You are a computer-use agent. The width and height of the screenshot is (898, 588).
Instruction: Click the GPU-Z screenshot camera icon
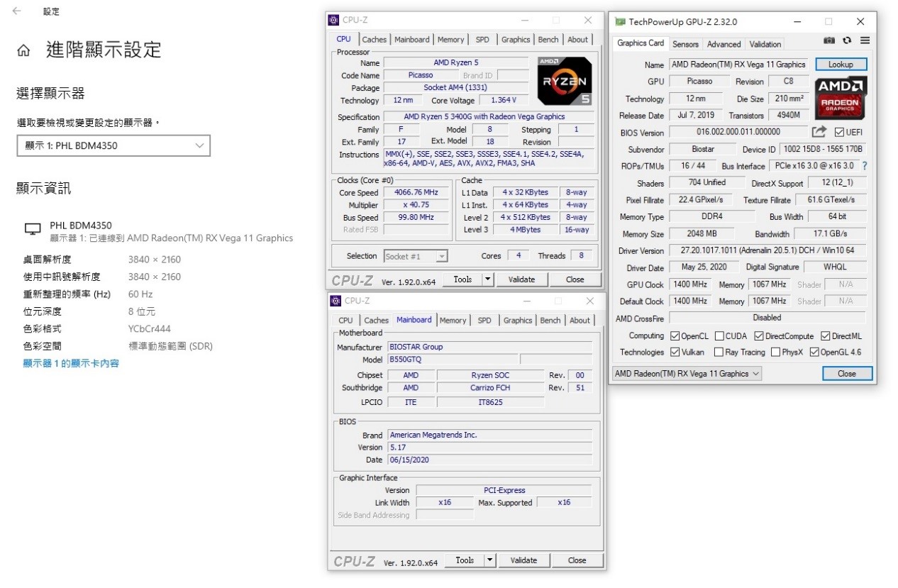click(829, 41)
